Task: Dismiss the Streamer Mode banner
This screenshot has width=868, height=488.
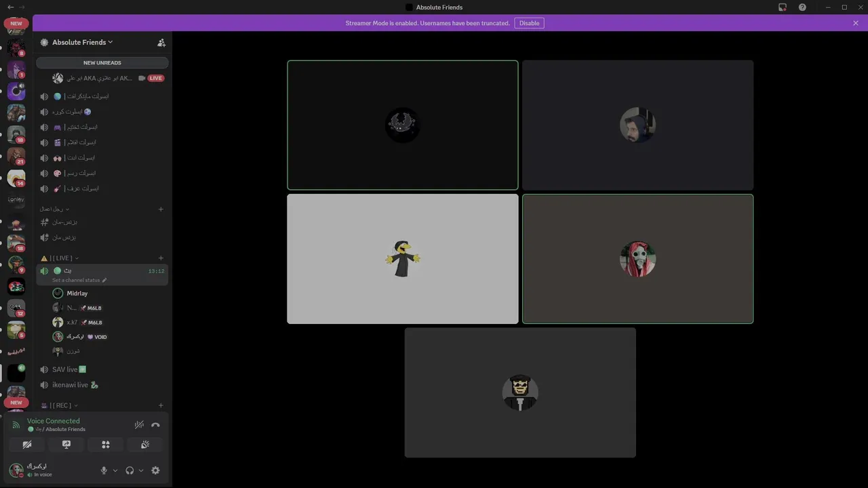Action: [856, 23]
